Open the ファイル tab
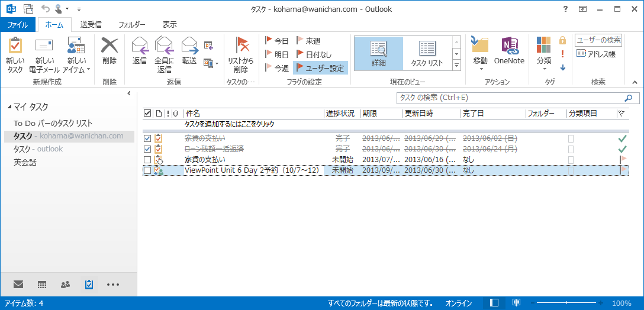 click(18, 25)
